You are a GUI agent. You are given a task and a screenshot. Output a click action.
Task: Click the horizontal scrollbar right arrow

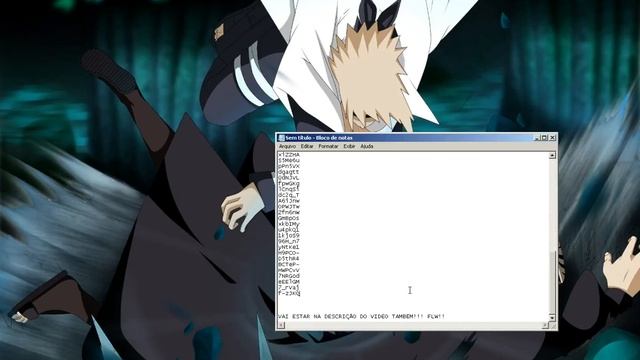pyautogui.click(x=545, y=325)
